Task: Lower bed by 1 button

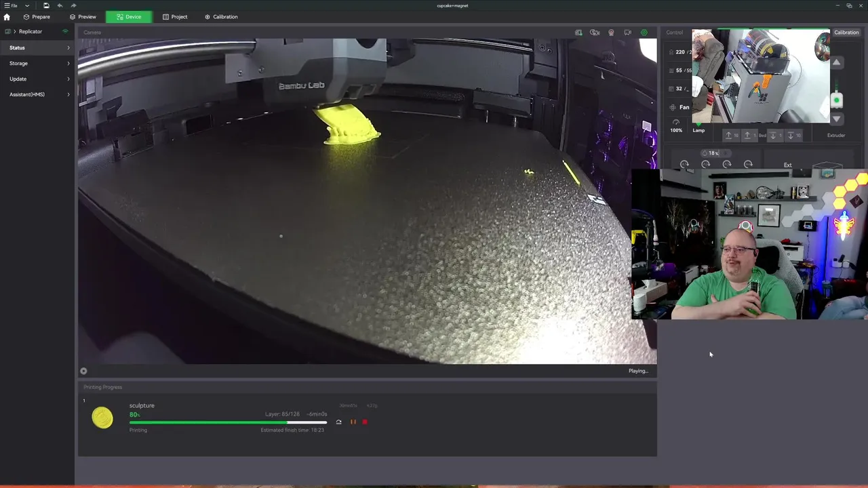Action: click(x=774, y=136)
